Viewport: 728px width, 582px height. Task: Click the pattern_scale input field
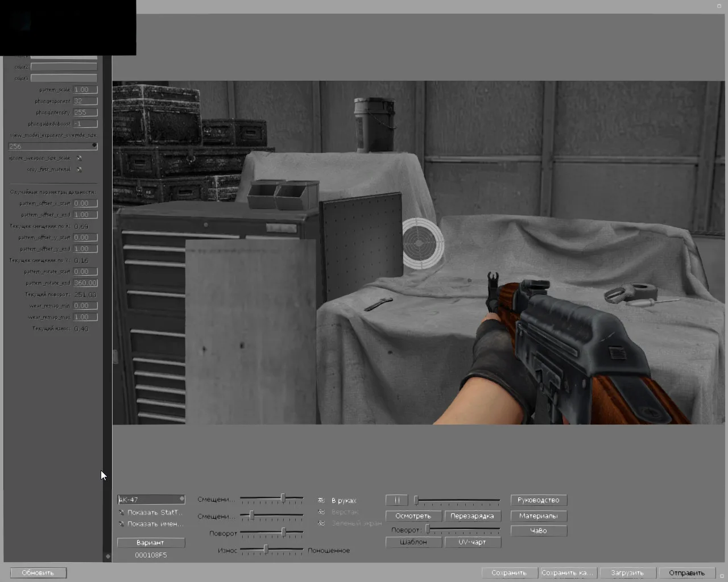point(85,89)
